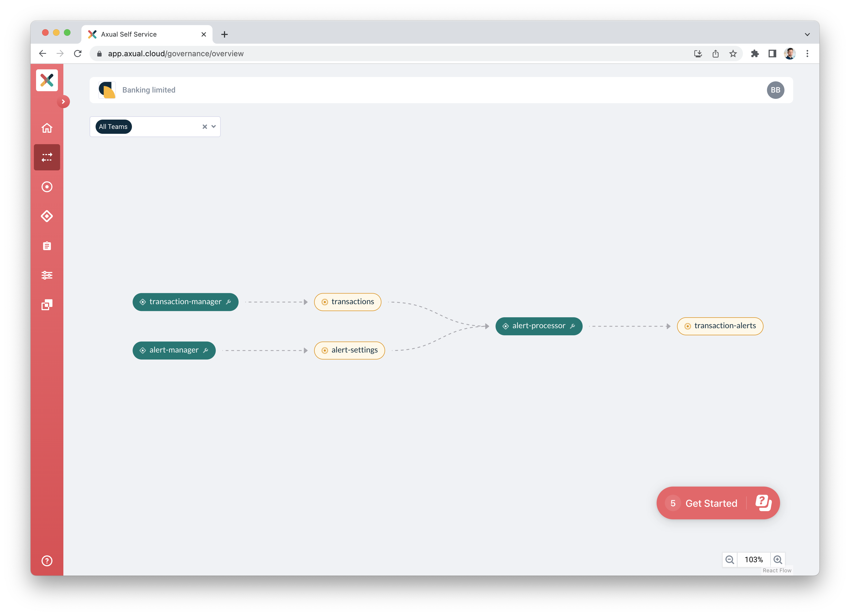The height and width of the screenshot is (616, 850).
Task: Open Applications via the diamond sidebar icon
Action: tap(47, 216)
